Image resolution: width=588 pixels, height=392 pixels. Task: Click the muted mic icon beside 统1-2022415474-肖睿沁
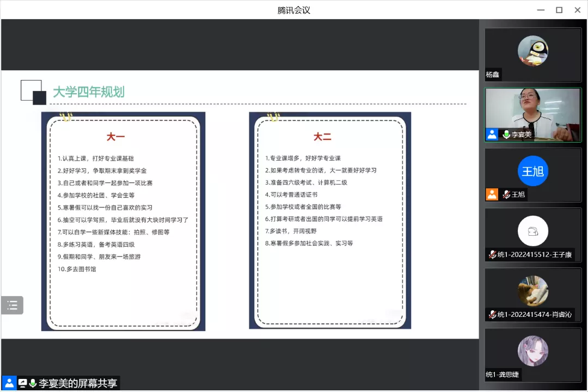[492, 315]
